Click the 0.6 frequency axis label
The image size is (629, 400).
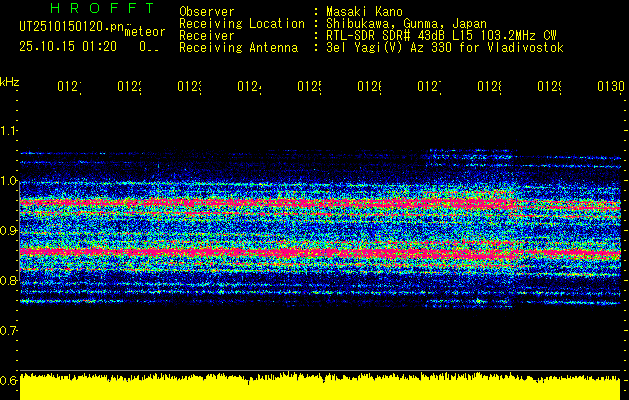[8, 380]
